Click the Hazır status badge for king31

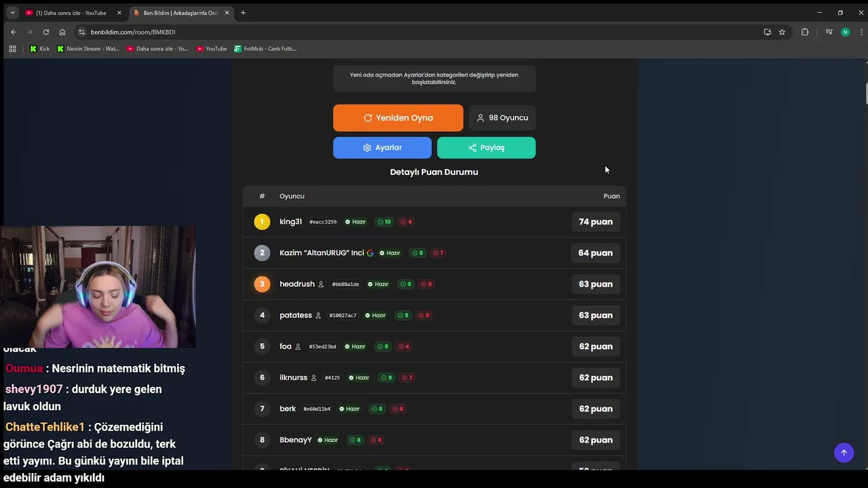[355, 222]
